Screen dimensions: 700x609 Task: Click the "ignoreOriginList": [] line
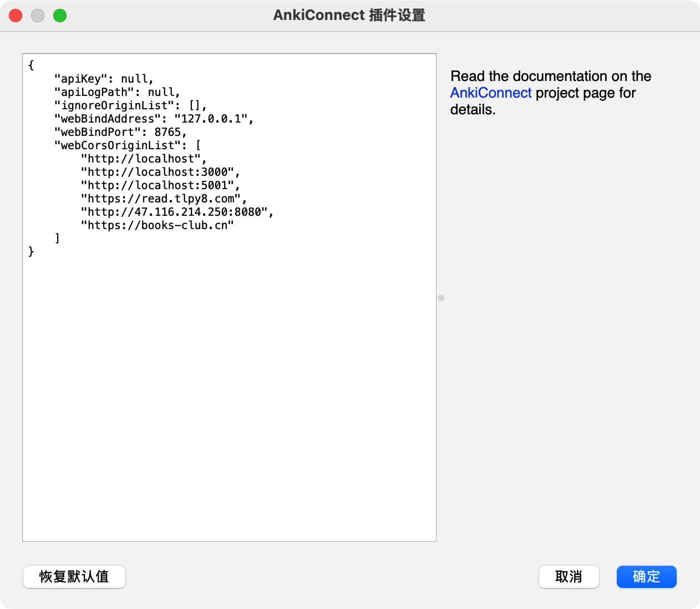click(130, 105)
